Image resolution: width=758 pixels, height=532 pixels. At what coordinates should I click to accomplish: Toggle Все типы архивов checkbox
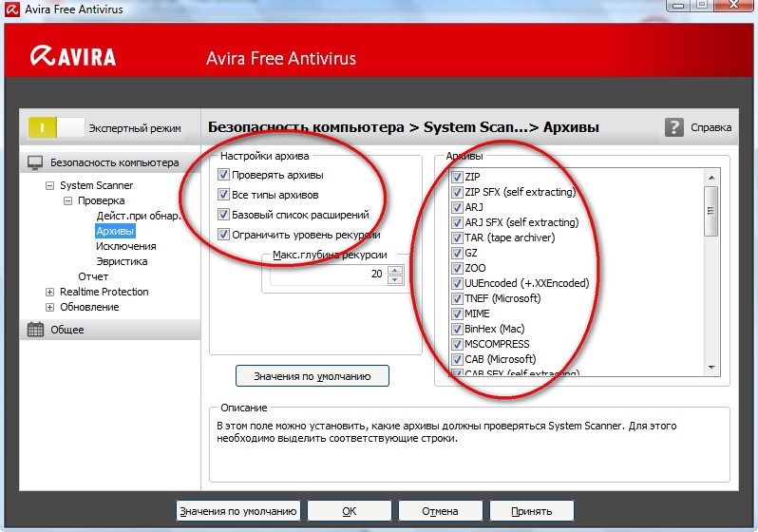tap(223, 195)
